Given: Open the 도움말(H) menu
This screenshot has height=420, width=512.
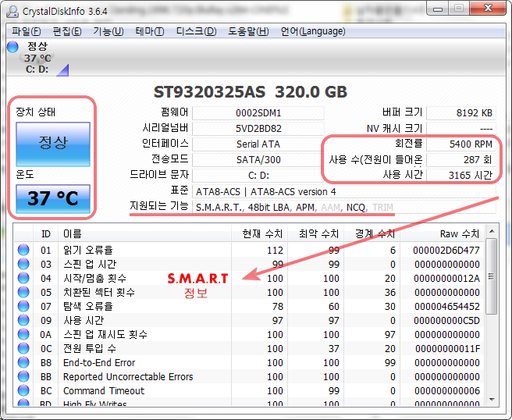Looking at the screenshot, I should click(248, 31).
